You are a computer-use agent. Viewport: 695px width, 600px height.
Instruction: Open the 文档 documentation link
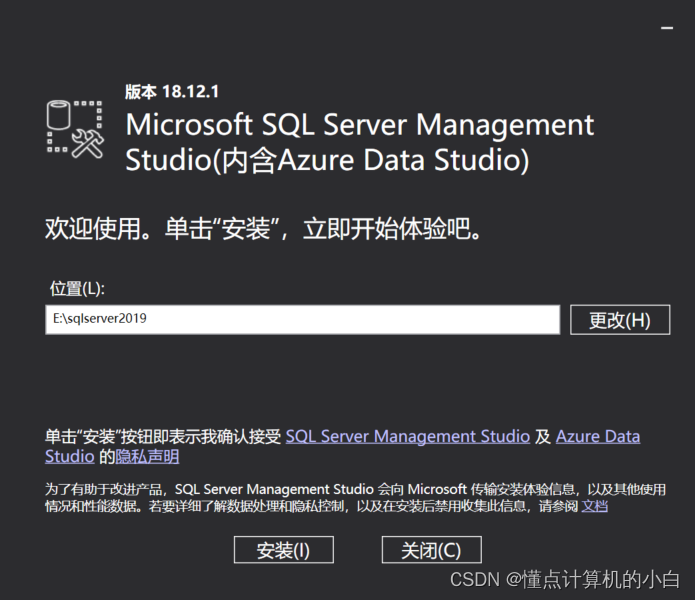click(594, 506)
